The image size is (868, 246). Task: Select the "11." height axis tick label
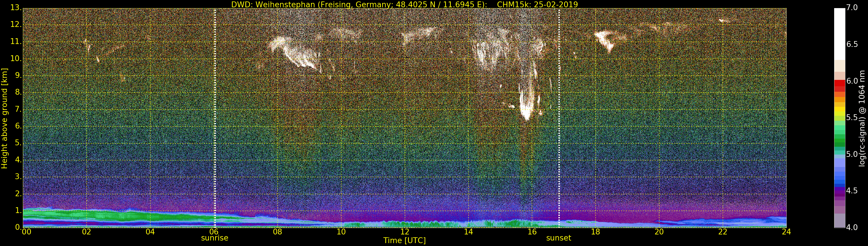tap(16, 42)
